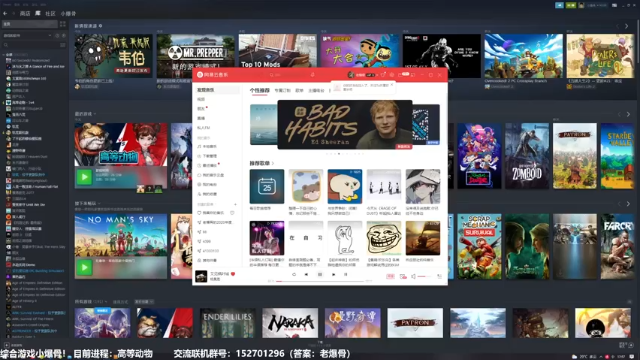Open the 商店 tab in Steam
Image resolution: width=640 pixels, height=360 pixels.
pos(25,13)
